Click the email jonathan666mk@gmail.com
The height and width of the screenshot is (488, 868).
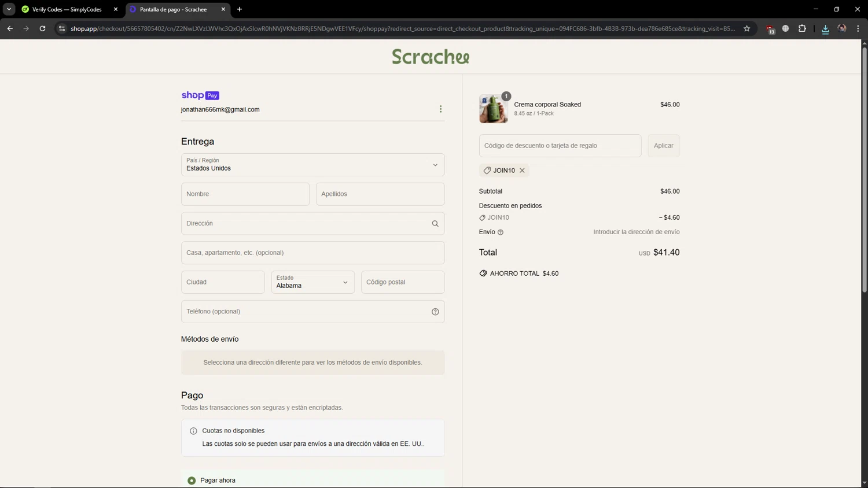220,109
